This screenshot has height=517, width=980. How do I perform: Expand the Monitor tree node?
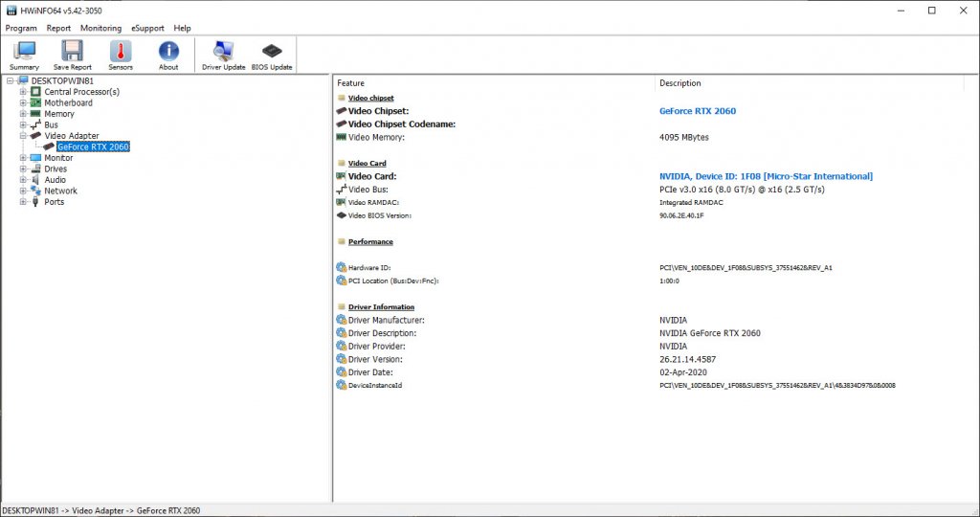(x=23, y=158)
